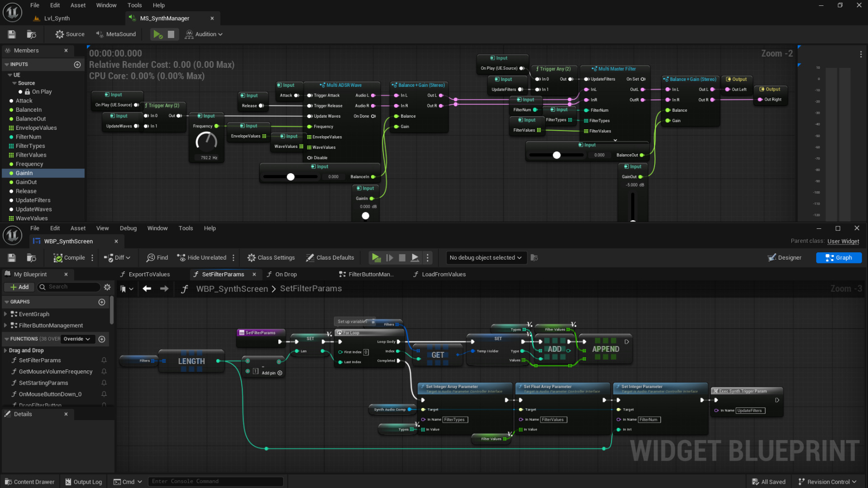Play the MetaSound preview
This screenshot has height=488, width=868.
click(x=158, y=34)
